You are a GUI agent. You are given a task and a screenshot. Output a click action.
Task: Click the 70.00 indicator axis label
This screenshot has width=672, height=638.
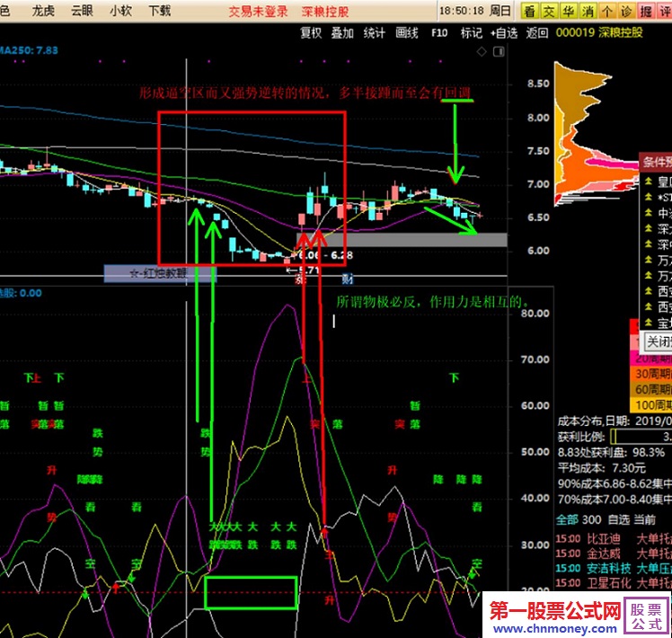(x=535, y=359)
